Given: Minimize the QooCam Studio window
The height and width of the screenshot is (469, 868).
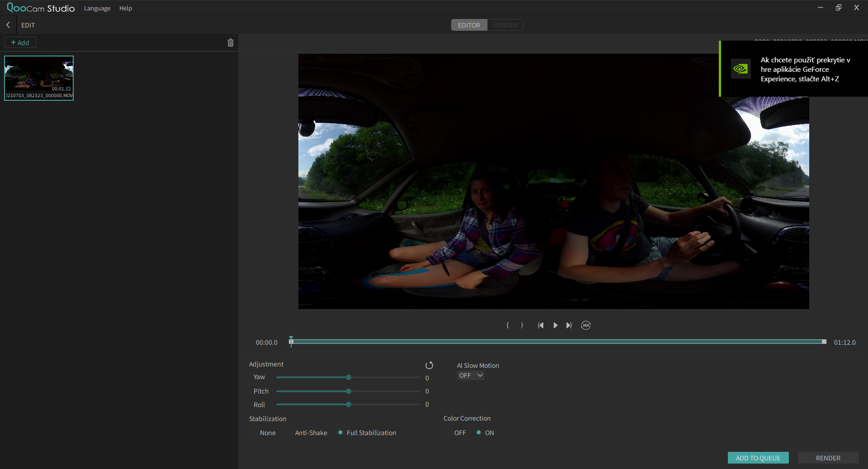Looking at the screenshot, I should coord(820,8).
